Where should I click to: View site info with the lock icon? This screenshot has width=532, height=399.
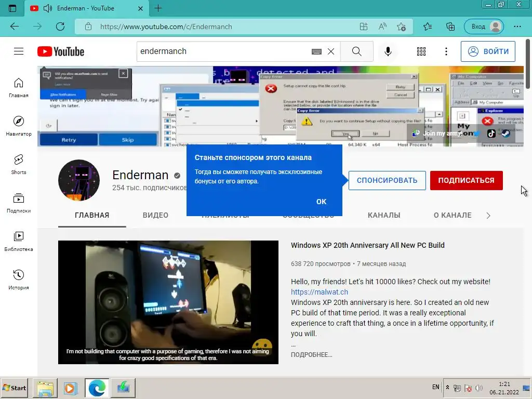point(88,26)
